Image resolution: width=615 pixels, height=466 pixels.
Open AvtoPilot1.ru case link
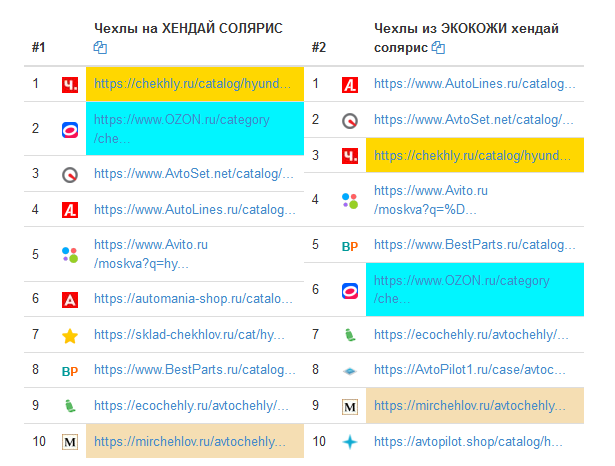tap(470, 370)
